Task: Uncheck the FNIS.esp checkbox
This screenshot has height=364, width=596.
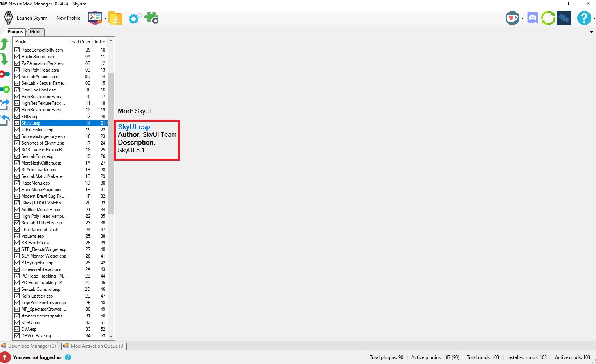Action: (17, 117)
